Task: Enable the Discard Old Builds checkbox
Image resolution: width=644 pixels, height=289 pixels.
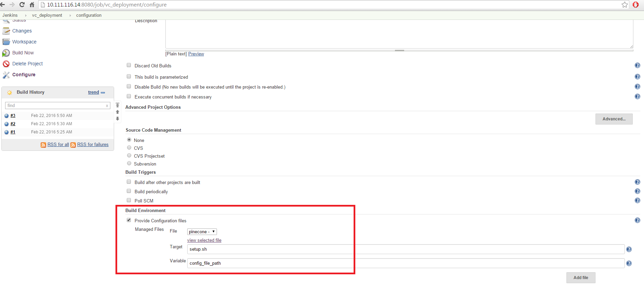Action: 129,65
